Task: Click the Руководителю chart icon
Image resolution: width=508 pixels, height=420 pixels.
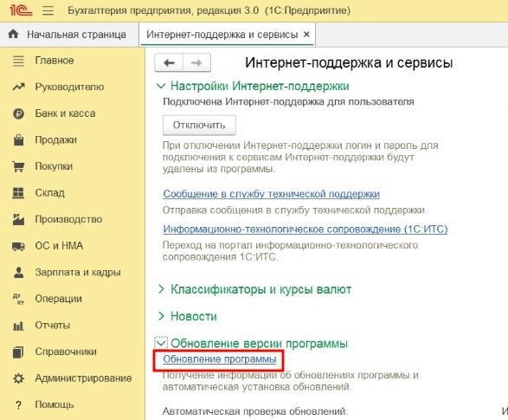Action: click(x=18, y=87)
